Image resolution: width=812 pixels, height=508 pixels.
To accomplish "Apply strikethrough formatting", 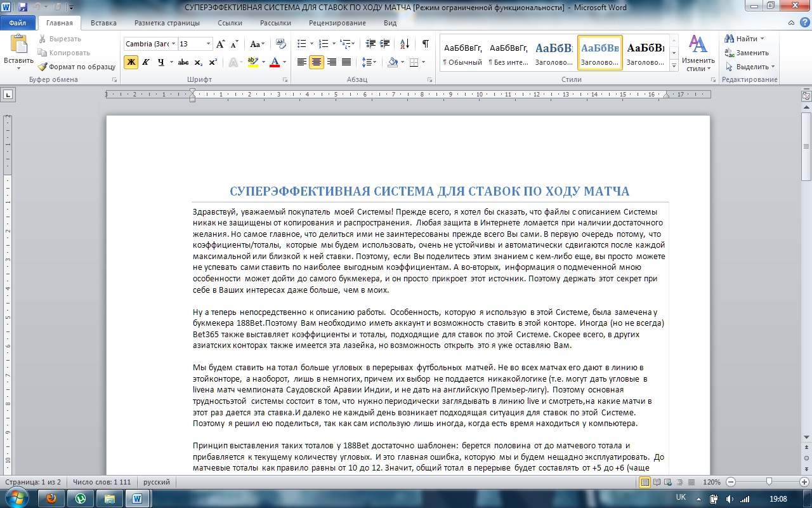I will pyautogui.click(x=183, y=62).
